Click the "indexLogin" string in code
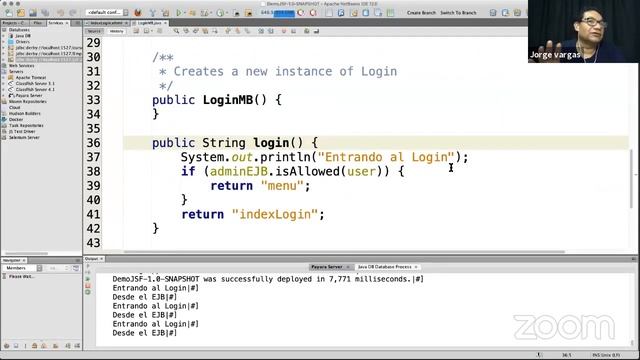This screenshot has height=360, width=640. (275, 214)
